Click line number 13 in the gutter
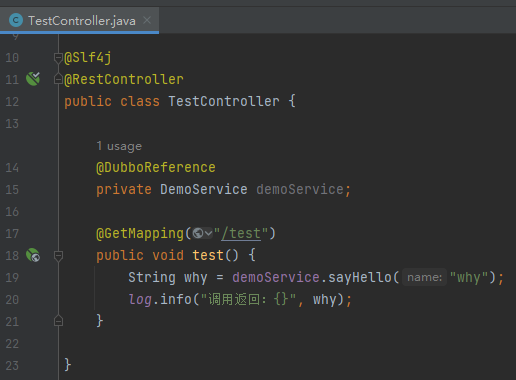 coord(12,124)
